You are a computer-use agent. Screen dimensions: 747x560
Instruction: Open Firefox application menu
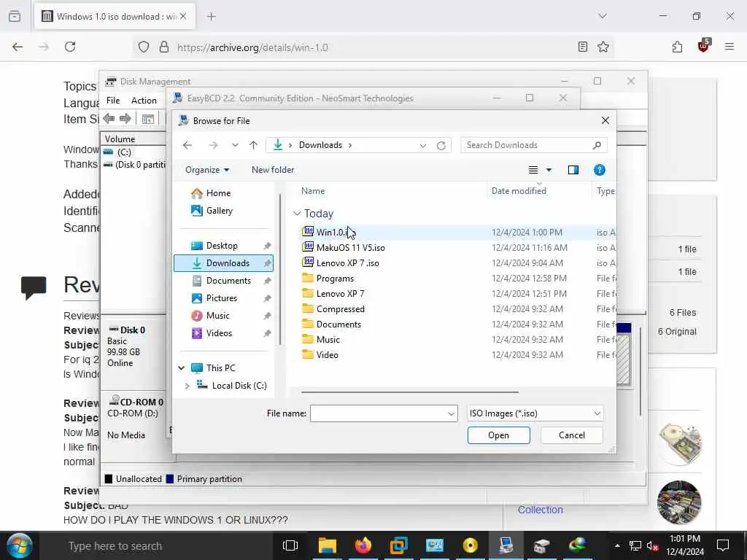[729, 47]
